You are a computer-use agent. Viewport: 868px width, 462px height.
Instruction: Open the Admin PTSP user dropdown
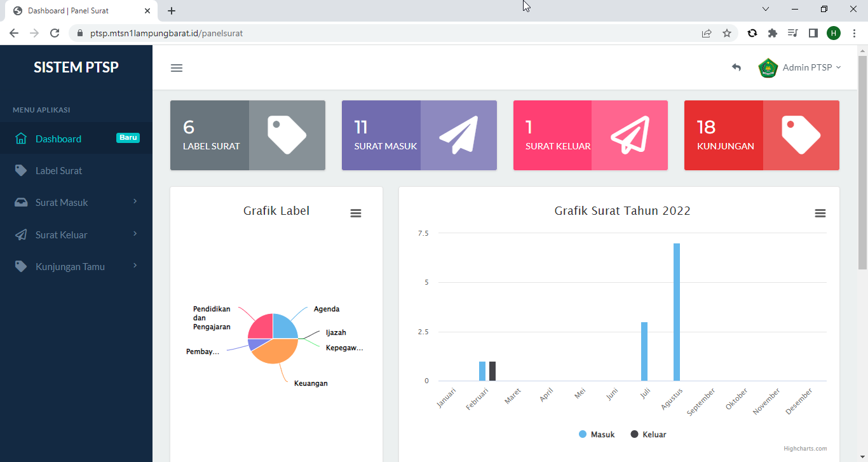pyautogui.click(x=801, y=67)
